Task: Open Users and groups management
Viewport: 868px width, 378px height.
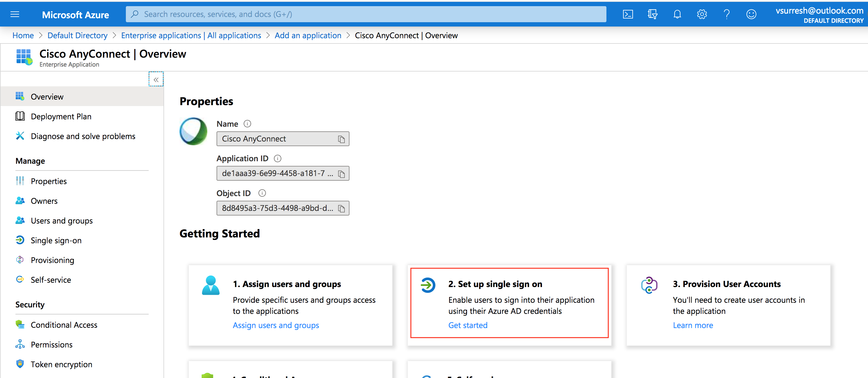Action: pos(61,221)
